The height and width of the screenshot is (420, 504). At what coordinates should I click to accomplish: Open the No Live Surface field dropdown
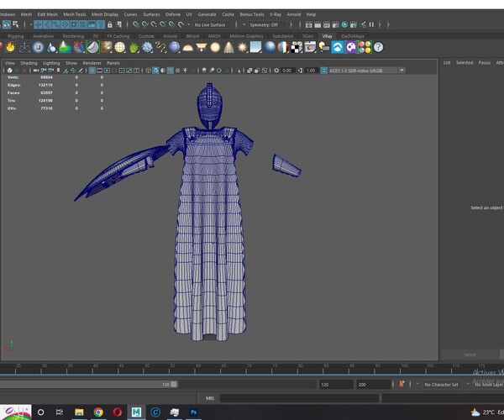click(213, 24)
